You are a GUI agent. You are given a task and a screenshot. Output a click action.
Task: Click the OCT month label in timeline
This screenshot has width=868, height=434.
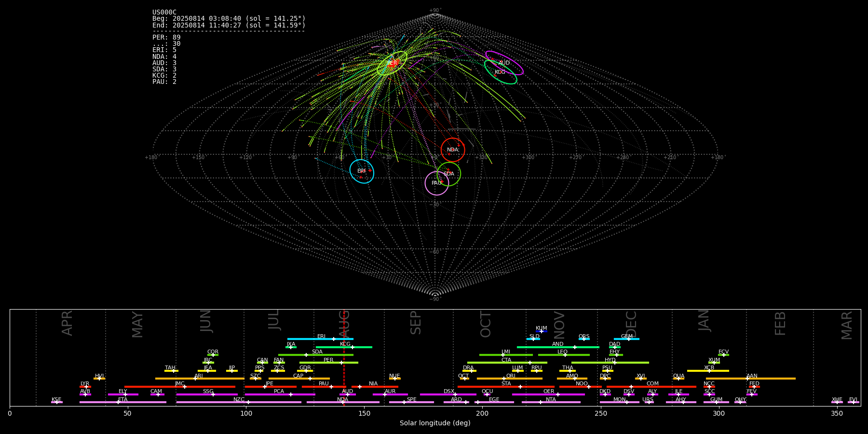click(x=486, y=324)
